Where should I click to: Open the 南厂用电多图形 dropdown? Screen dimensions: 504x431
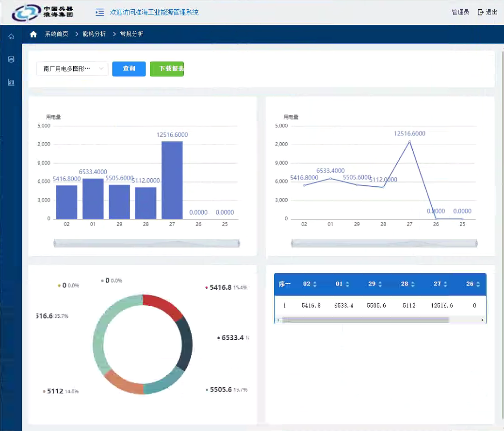coord(72,69)
